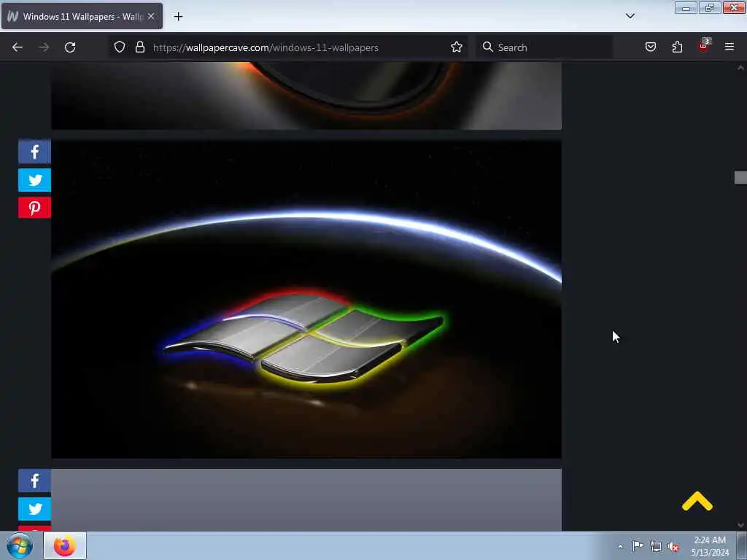This screenshot has height=560, width=747.
Task: Tweet the space Windows logo wallpaper
Action: pyautogui.click(x=34, y=180)
